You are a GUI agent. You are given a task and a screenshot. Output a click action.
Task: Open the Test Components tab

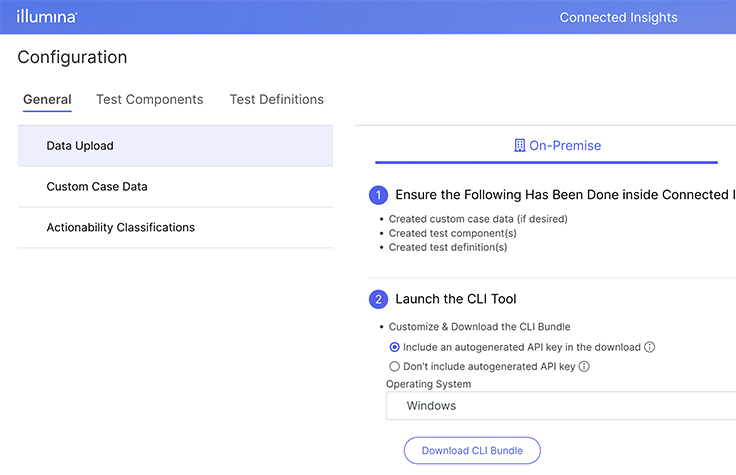click(149, 100)
